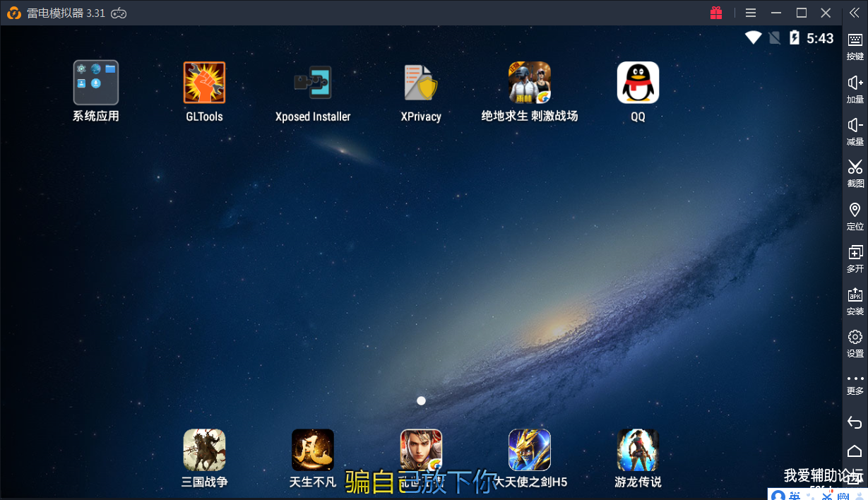Increase volume with 加量 button
This screenshot has height=500, width=868.
pos(855,89)
